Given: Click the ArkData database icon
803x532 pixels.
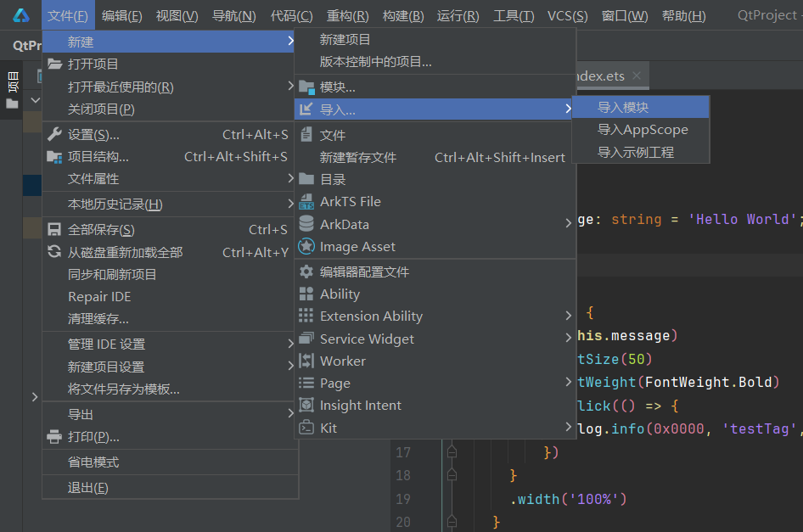Looking at the screenshot, I should pos(306,224).
